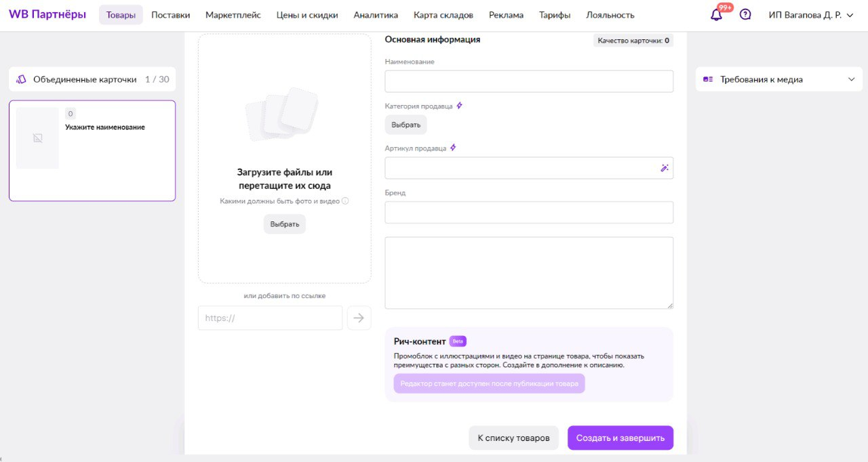868x462 pixels.
Task: Select the empty product card thumbnail
Action: pos(38,138)
